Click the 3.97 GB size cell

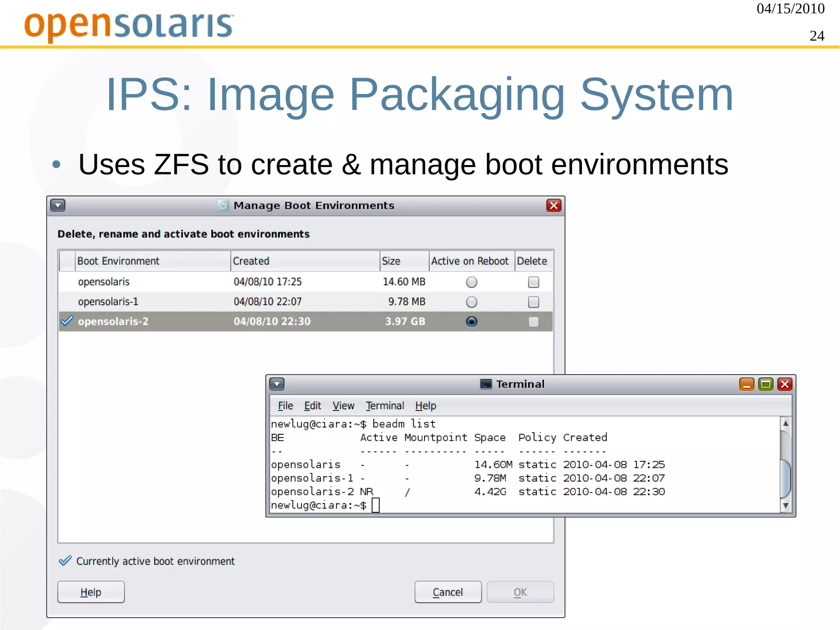pyautogui.click(x=405, y=321)
